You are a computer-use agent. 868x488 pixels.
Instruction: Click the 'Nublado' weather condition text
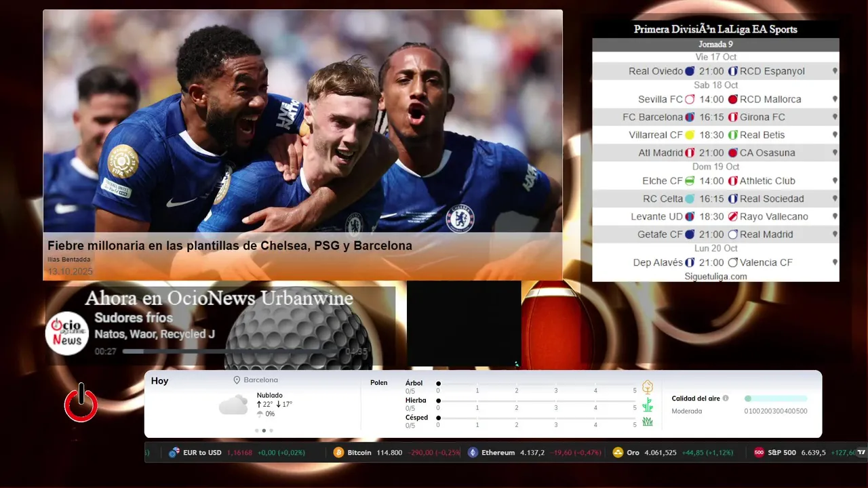click(x=270, y=395)
